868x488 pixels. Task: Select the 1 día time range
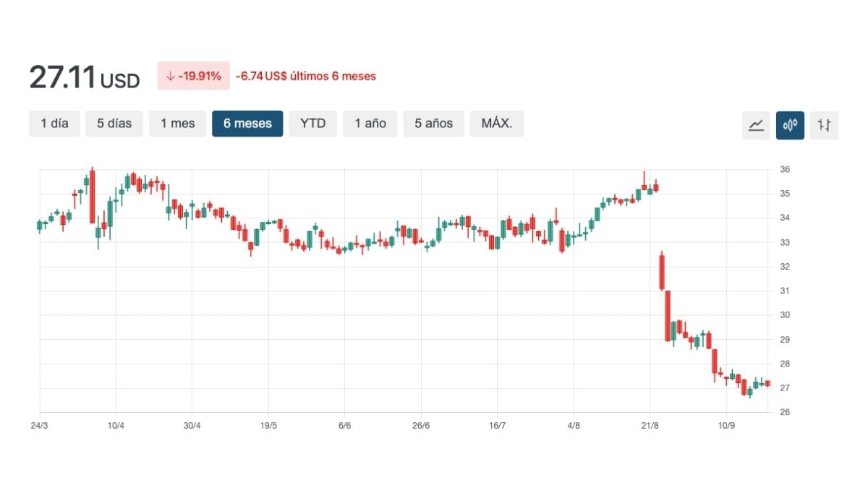[x=54, y=124]
